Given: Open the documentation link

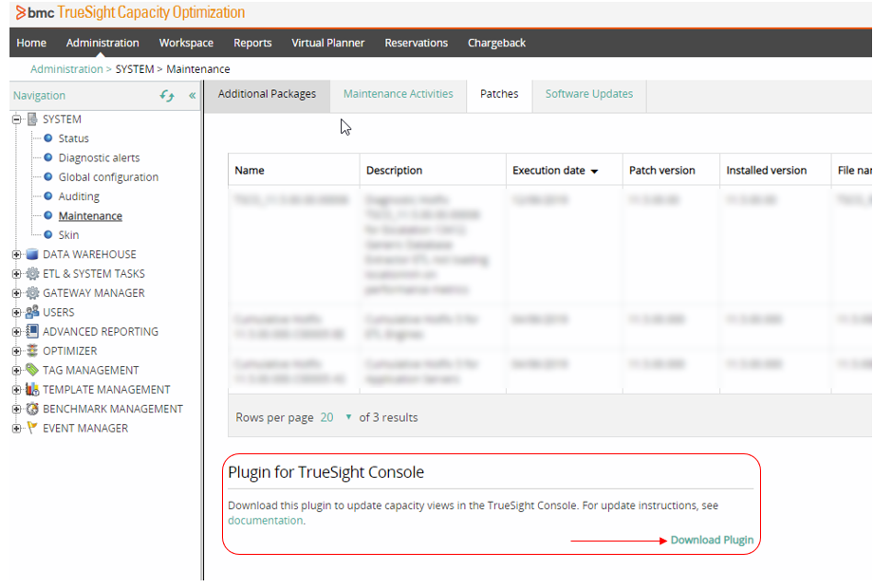Looking at the screenshot, I should coord(265,521).
